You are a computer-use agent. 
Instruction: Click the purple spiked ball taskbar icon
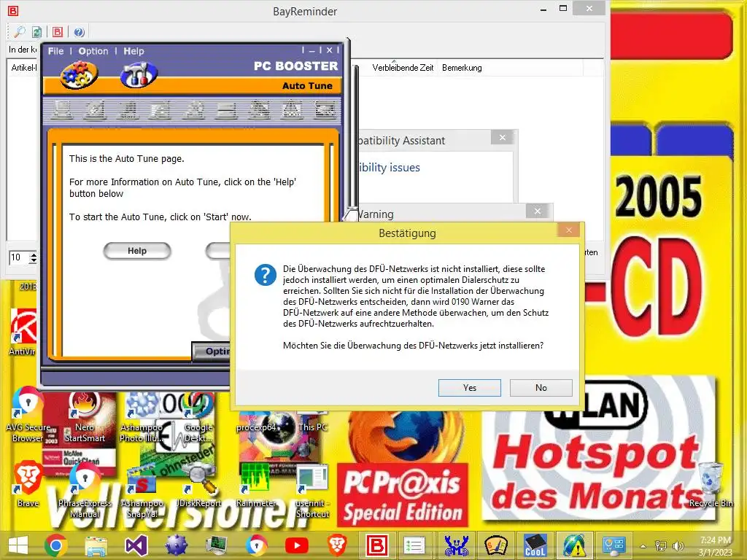177,545
